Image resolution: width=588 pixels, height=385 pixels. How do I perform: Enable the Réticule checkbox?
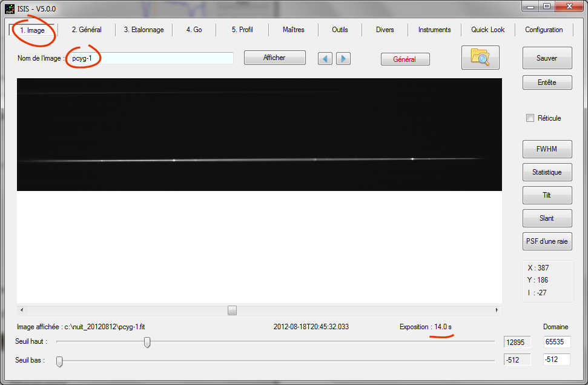(530, 118)
